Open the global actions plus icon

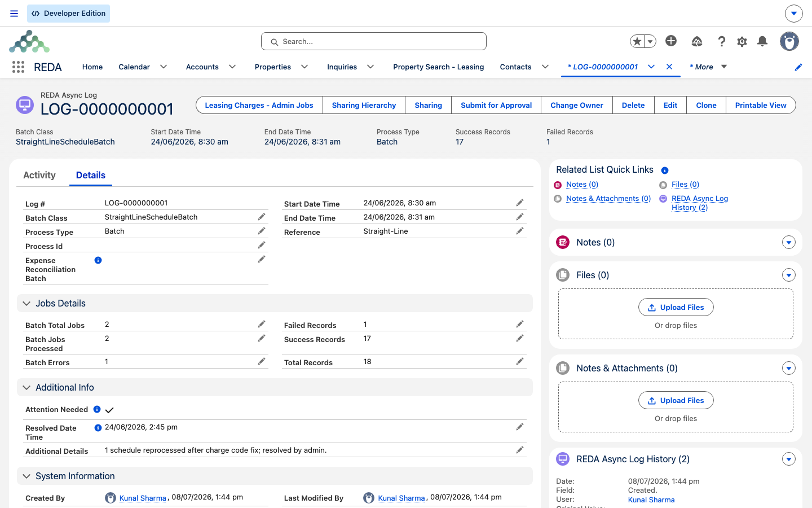[671, 41]
